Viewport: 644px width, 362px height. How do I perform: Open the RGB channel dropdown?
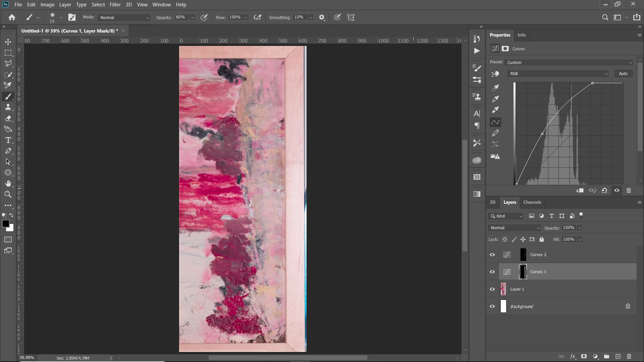(558, 74)
